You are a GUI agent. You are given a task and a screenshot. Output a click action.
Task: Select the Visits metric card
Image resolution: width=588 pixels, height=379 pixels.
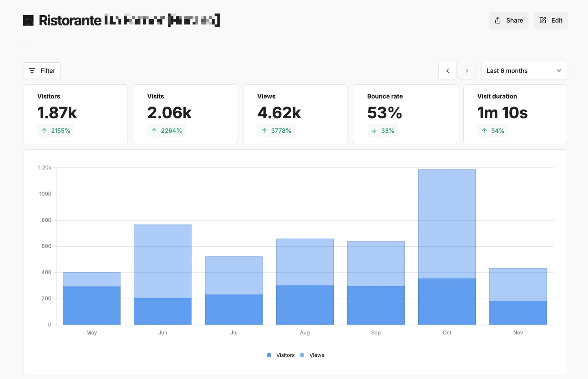185,114
